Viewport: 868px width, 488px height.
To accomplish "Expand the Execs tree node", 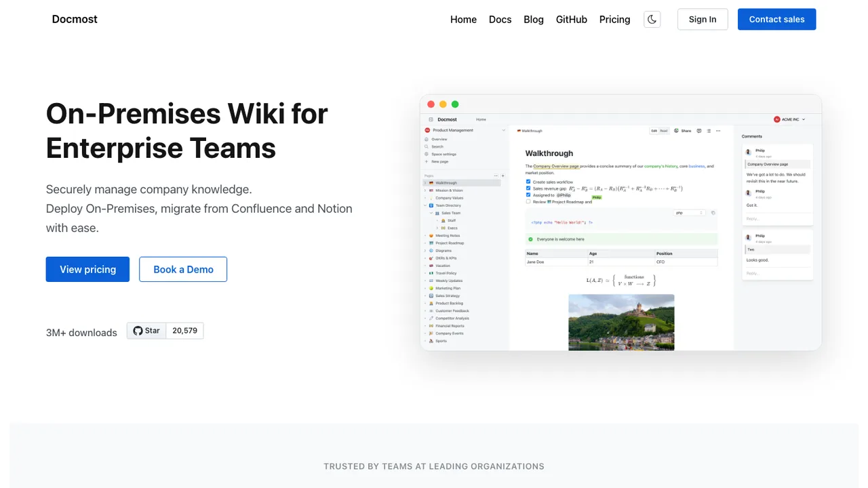I will 437,228.
